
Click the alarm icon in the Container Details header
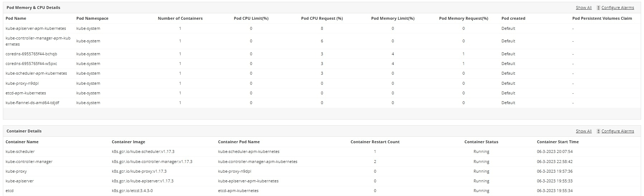(598, 131)
